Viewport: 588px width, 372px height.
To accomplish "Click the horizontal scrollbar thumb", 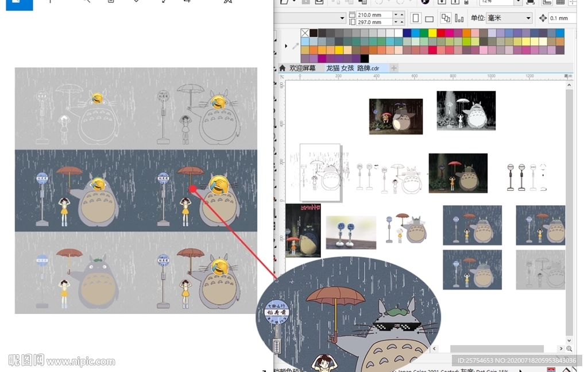I will pyautogui.click(x=497, y=348).
